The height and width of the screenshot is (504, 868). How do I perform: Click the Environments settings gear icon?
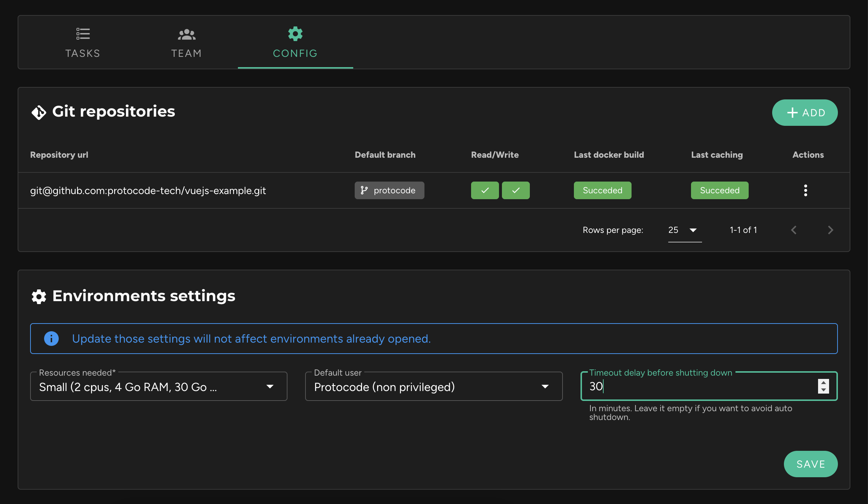tap(39, 296)
